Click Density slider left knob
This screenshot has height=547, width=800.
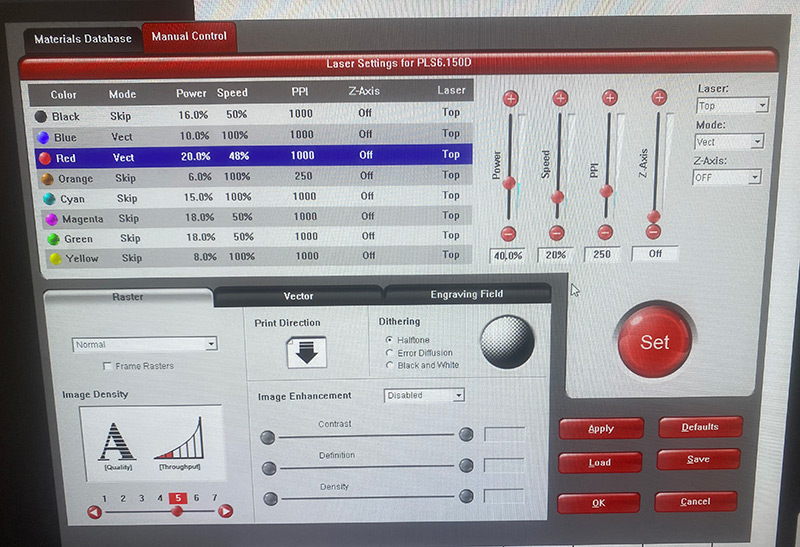(270, 499)
